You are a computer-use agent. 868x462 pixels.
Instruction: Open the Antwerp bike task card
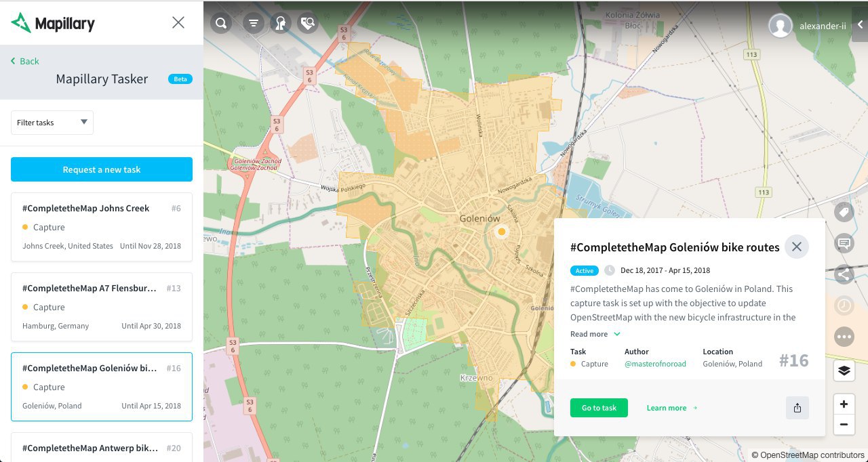[102, 447]
